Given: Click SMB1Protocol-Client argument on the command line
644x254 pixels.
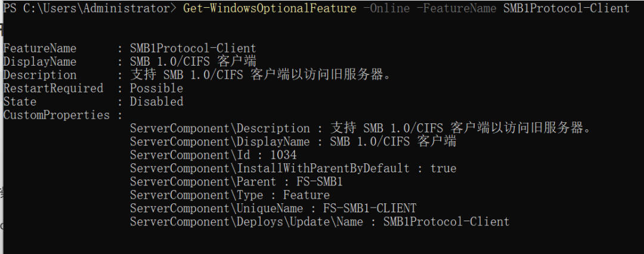Looking at the screenshot, I should [x=566, y=8].
